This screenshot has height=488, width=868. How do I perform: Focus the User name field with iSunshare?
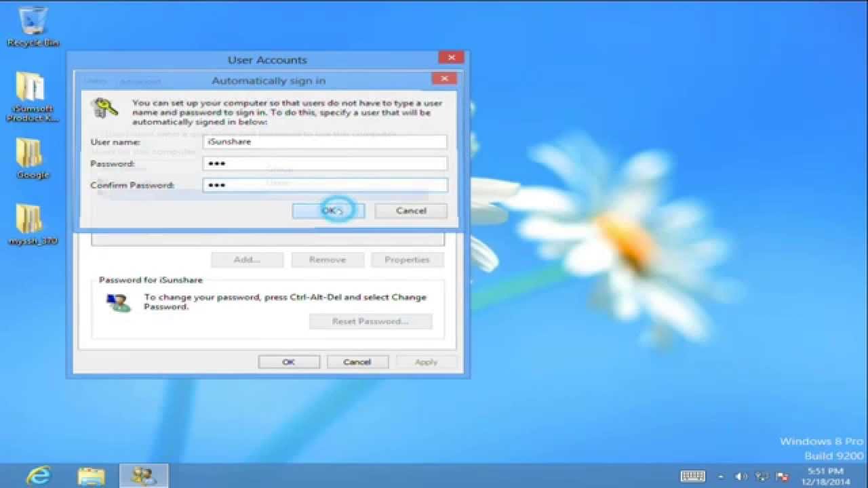click(x=325, y=142)
